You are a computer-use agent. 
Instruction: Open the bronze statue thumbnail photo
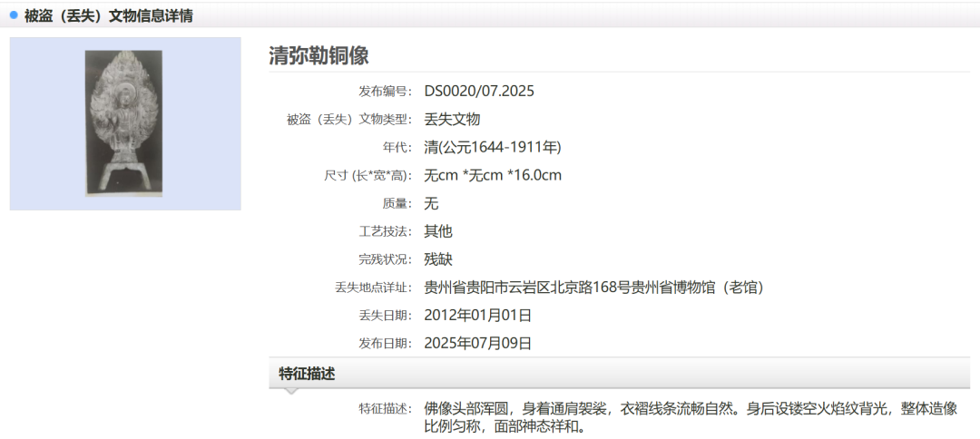124,123
